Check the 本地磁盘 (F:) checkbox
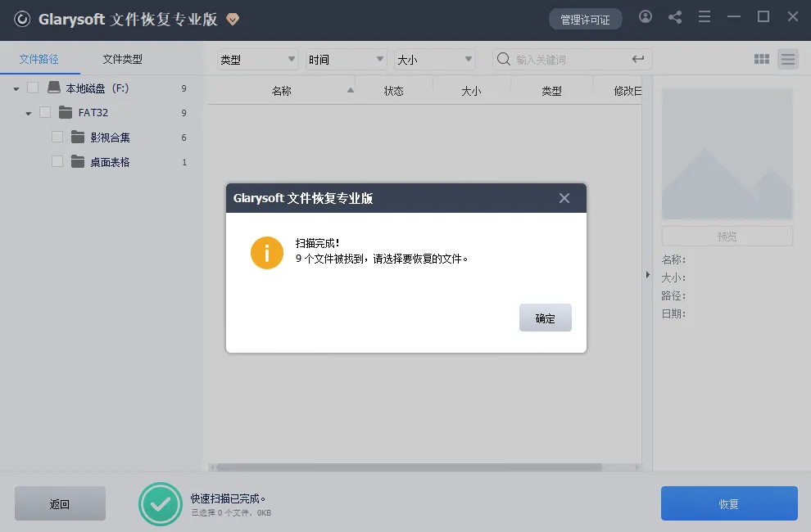The height and width of the screenshot is (532, 811). (x=33, y=88)
